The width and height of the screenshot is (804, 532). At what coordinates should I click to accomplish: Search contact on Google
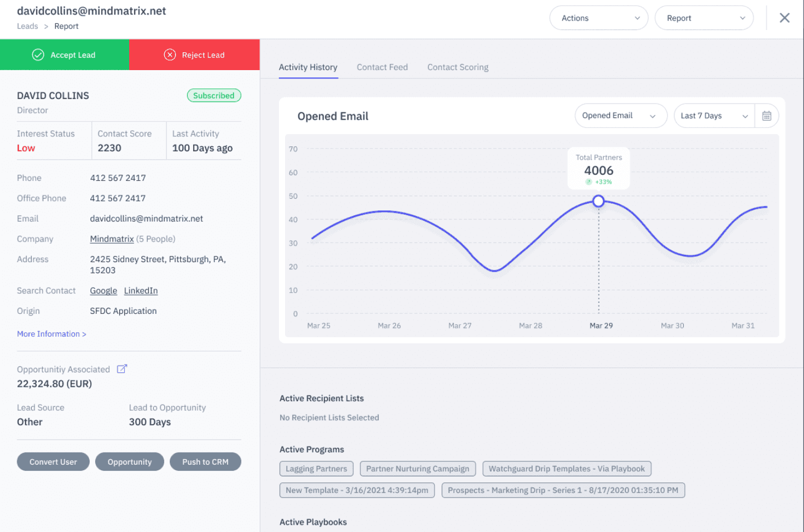click(104, 290)
